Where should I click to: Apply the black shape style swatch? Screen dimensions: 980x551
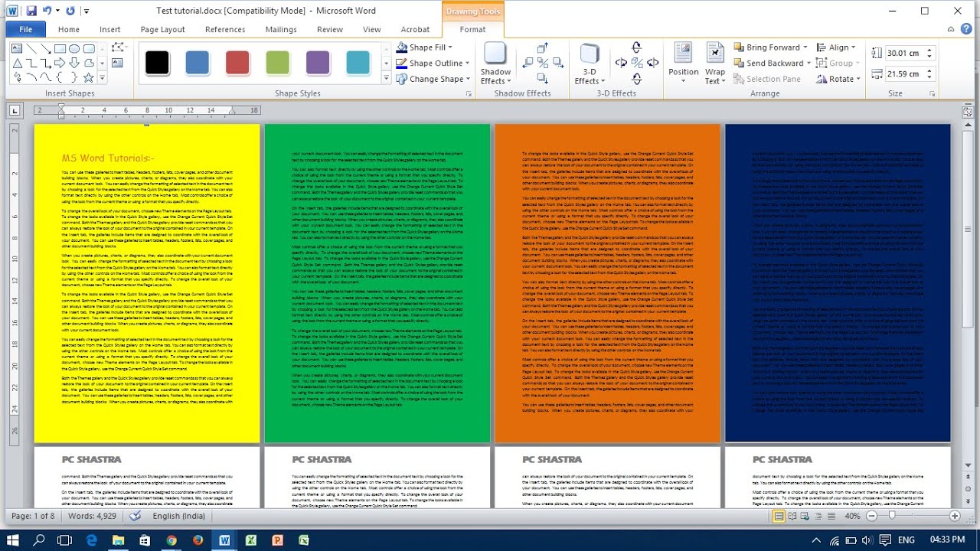pos(157,63)
